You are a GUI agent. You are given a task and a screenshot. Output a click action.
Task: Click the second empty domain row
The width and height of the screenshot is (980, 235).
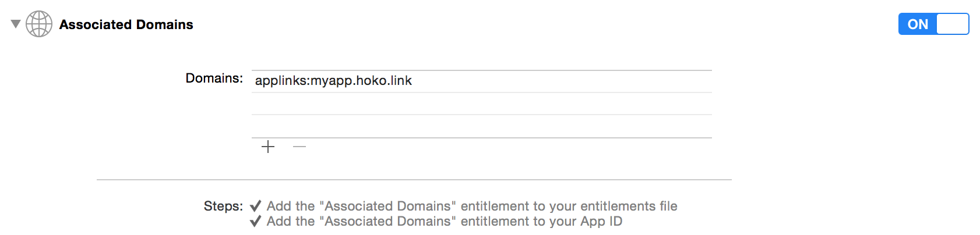click(x=482, y=104)
